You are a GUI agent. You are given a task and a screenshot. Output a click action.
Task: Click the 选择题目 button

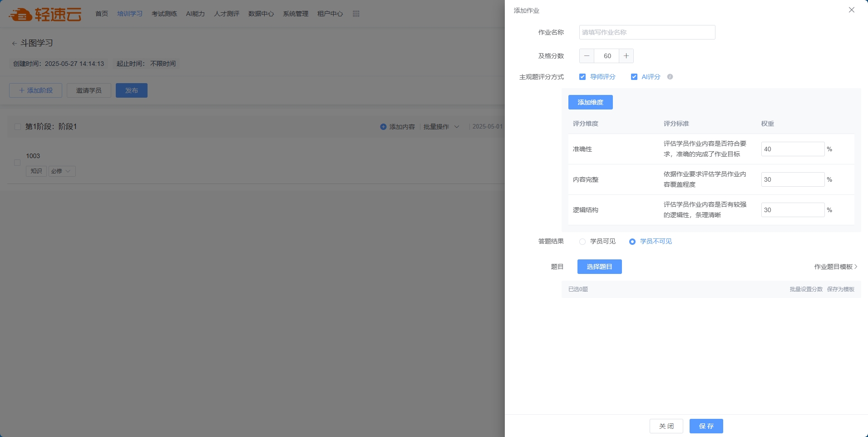click(599, 267)
